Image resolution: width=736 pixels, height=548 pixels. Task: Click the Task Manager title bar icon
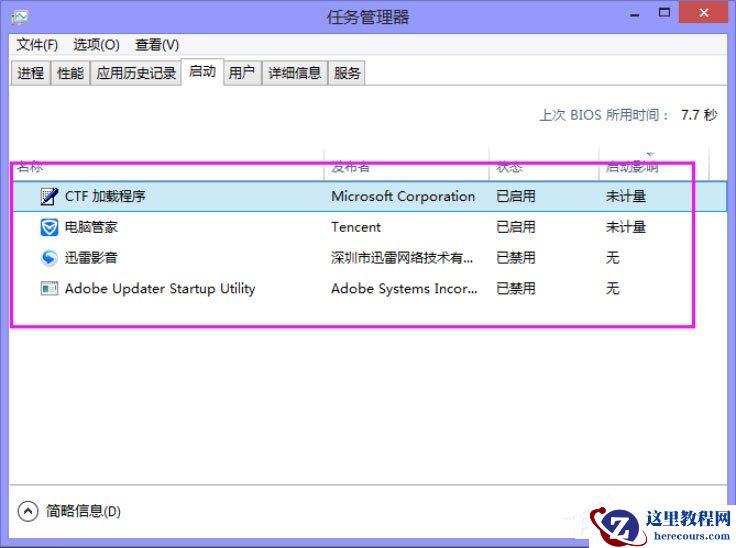coord(20,17)
